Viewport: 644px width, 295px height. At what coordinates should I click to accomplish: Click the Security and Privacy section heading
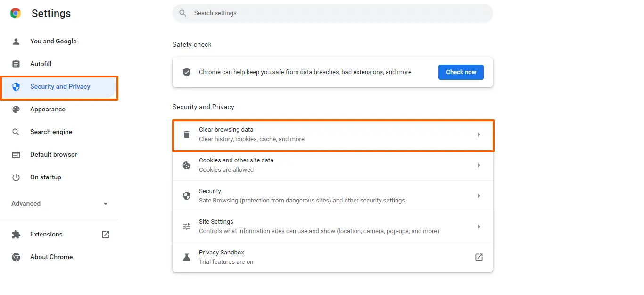[x=203, y=107]
